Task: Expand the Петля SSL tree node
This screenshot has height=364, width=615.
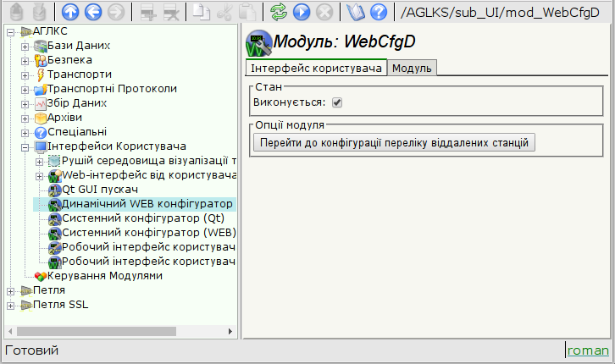Action: click(10, 305)
